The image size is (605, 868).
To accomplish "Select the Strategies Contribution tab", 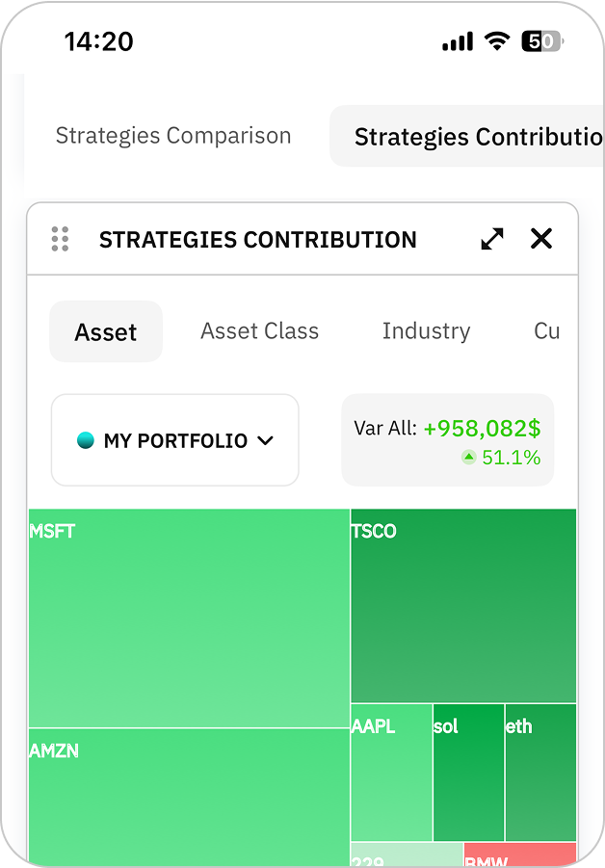I will click(472, 137).
